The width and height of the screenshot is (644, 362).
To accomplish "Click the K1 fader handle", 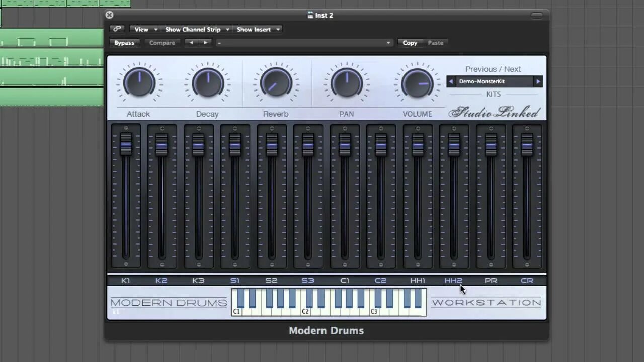I will click(x=126, y=145).
